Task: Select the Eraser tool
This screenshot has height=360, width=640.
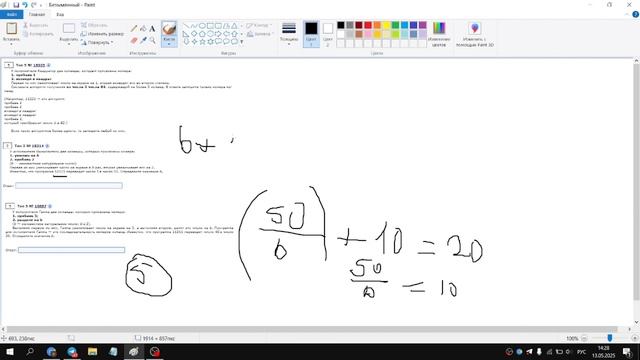Action: [x=134, y=40]
